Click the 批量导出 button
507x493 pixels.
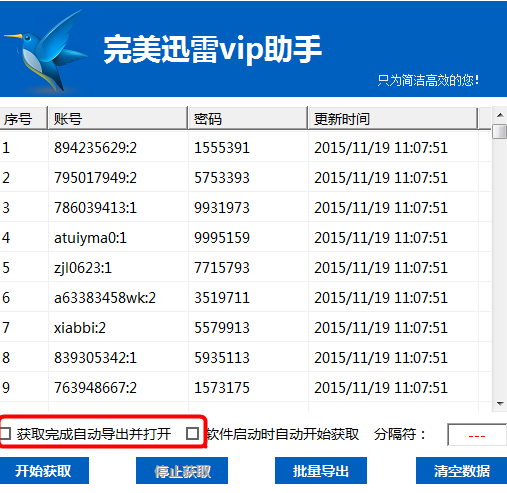click(x=321, y=471)
